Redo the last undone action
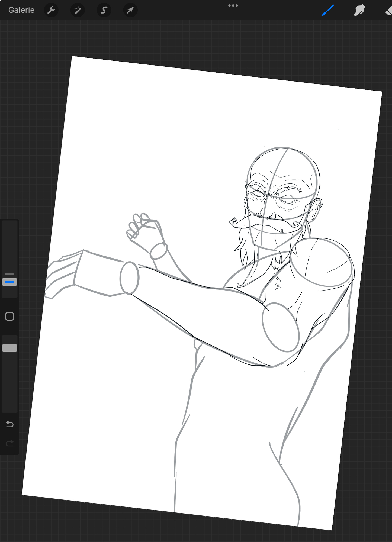This screenshot has height=542, width=392. (x=9, y=443)
